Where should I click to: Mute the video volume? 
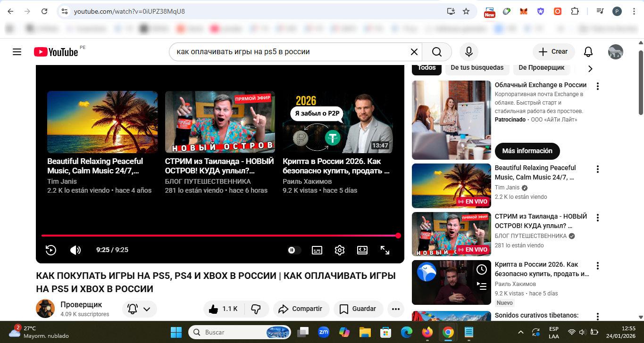tap(75, 250)
